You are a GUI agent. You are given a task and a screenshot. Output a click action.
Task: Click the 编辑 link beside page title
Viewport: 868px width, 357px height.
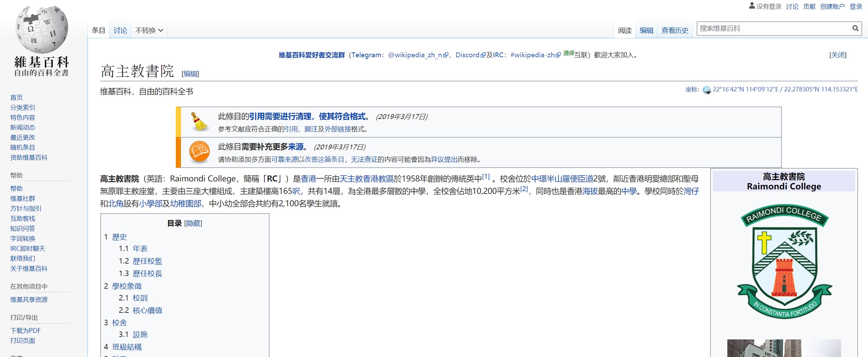(190, 73)
